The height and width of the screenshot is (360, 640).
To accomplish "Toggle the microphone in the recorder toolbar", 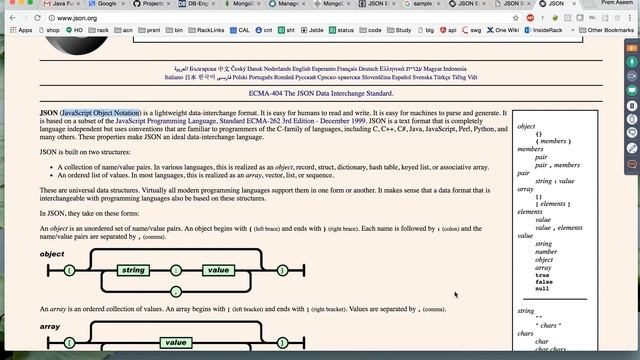I will [632, 62].
